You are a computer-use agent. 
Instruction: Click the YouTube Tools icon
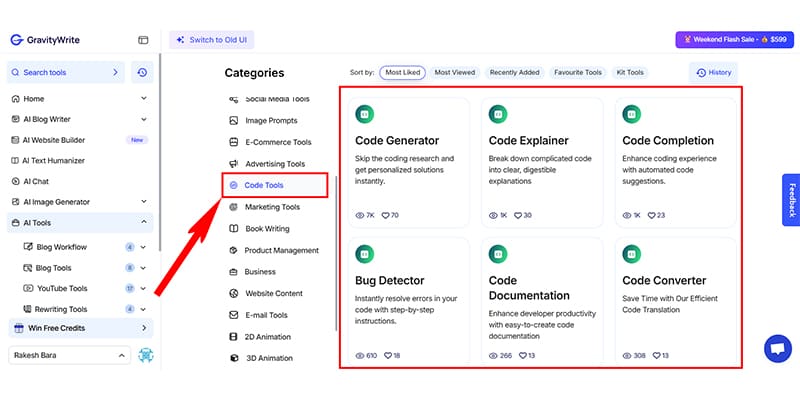click(x=28, y=288)
